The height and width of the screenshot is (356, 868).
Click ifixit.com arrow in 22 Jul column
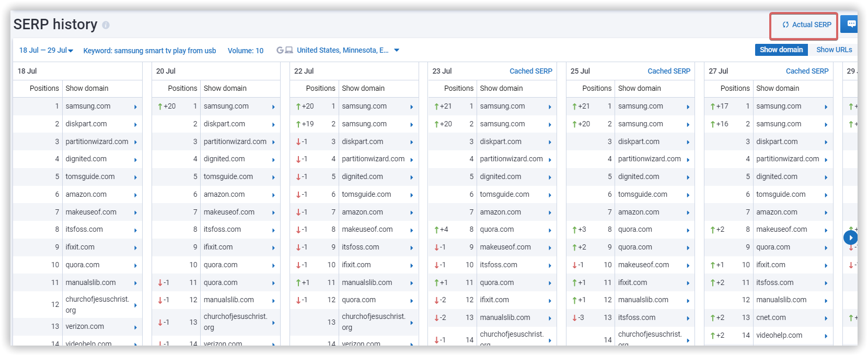pos(412,266)
